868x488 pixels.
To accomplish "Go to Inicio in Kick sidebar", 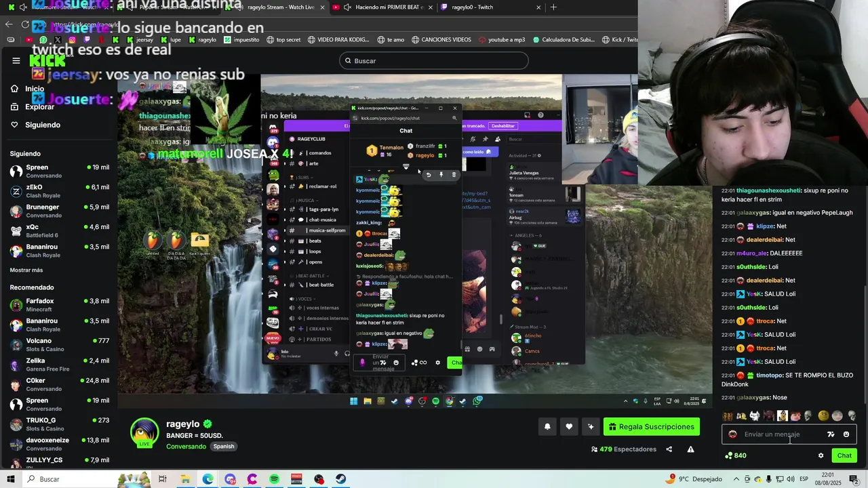I will pyautogui.click(x=35, y=89).
